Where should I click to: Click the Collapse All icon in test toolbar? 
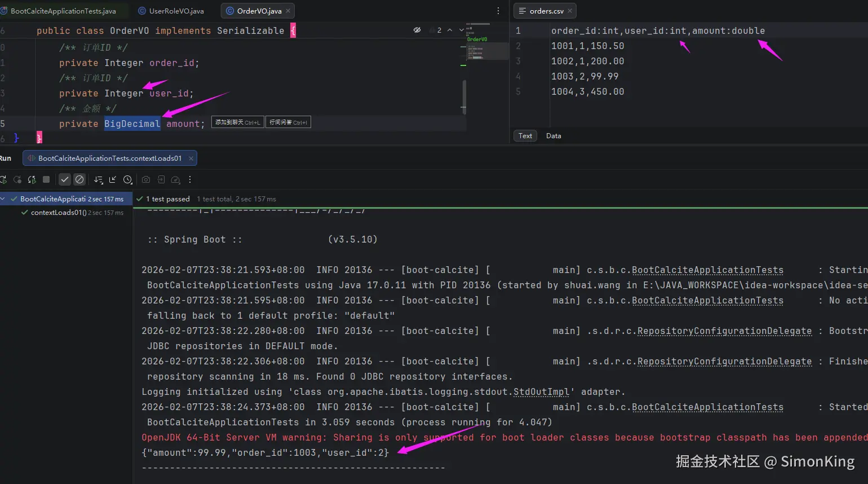click(113, 179)
